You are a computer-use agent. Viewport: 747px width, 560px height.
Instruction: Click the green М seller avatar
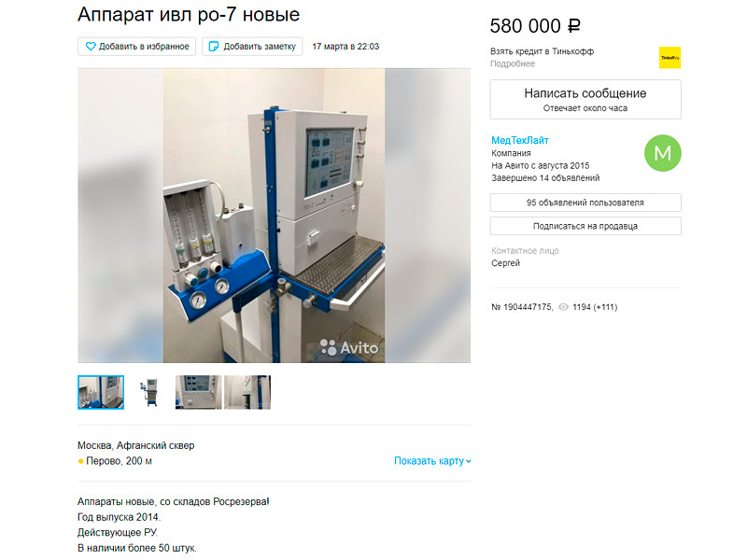click(663, 153)
